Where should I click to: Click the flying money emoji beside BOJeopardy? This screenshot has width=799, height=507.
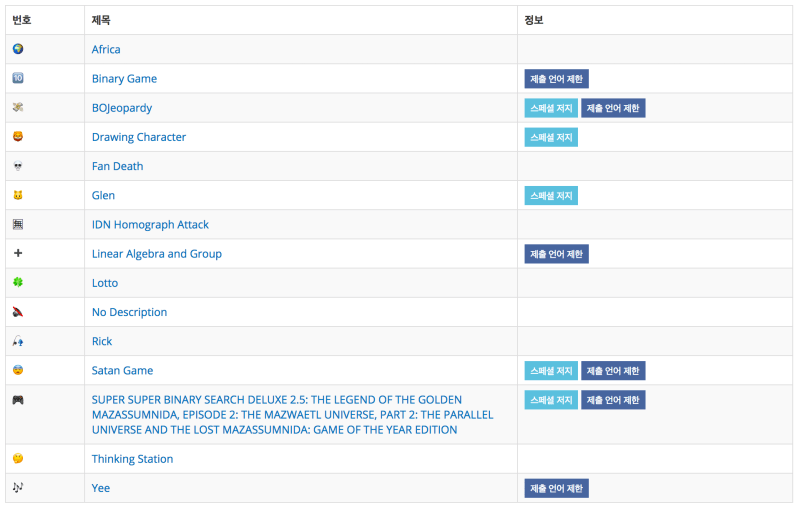[x=18, y=107]
